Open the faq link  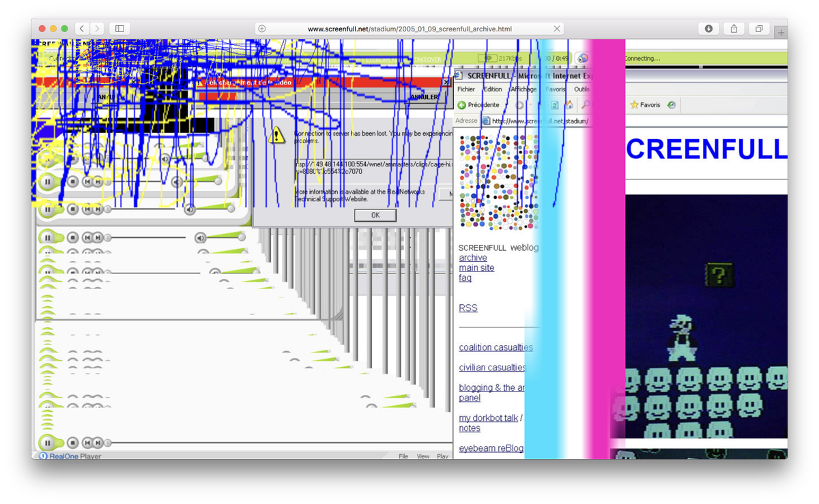point(465,278)
